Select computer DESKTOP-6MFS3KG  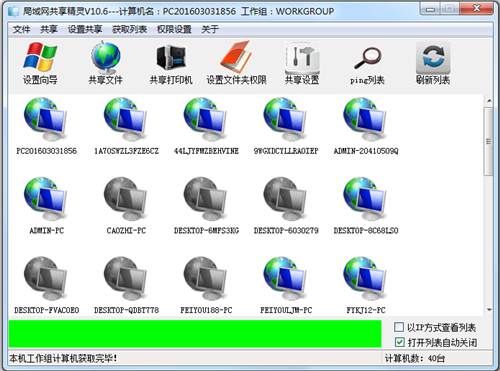pyautogui.click(x=206, y=206)
